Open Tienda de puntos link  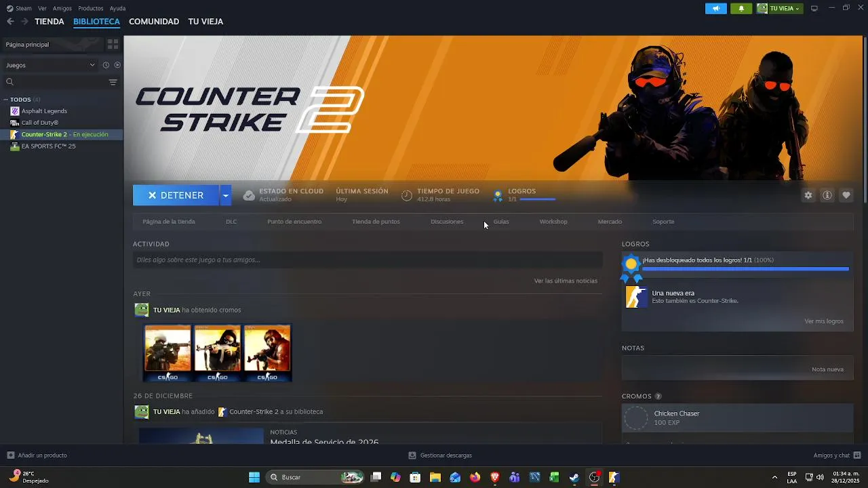(376, 222)
